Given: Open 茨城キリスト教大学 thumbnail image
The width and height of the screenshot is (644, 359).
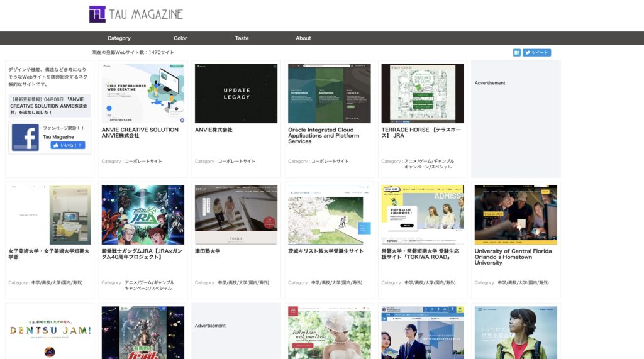Looking at the screenshot, I should (330, 214).
